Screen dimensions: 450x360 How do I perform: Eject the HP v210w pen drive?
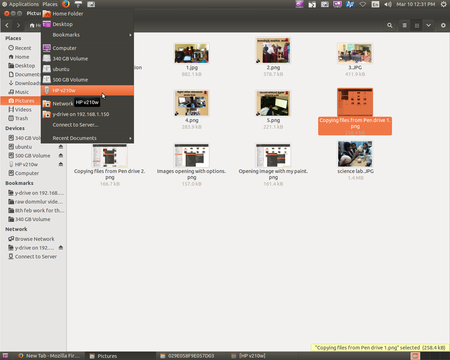[61, 164]
